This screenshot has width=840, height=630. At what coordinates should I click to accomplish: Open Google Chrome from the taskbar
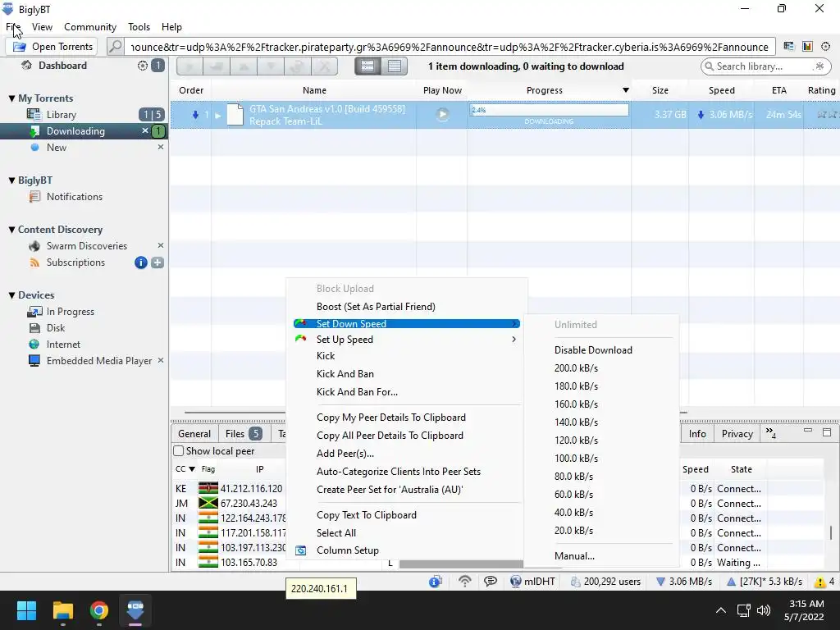tap(99, 610)
